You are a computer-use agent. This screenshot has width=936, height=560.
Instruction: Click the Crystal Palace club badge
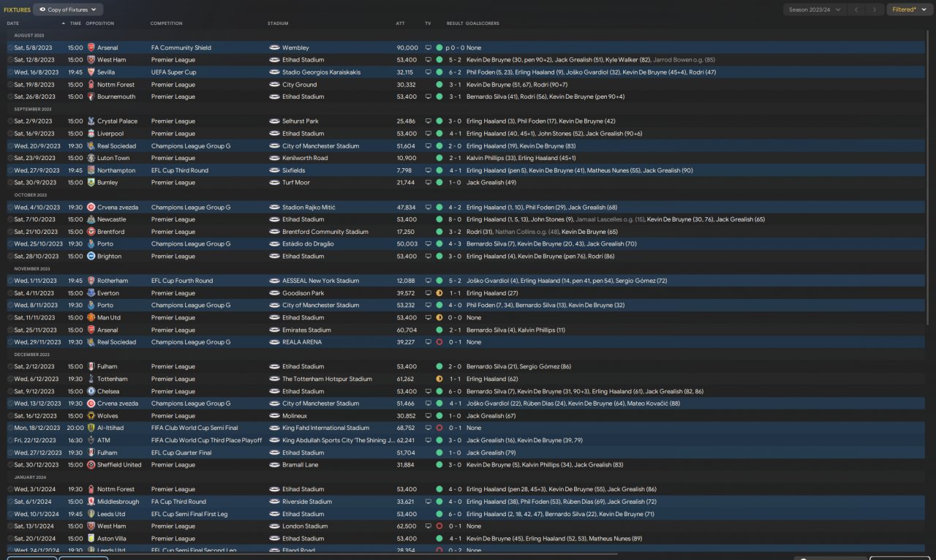91,121
